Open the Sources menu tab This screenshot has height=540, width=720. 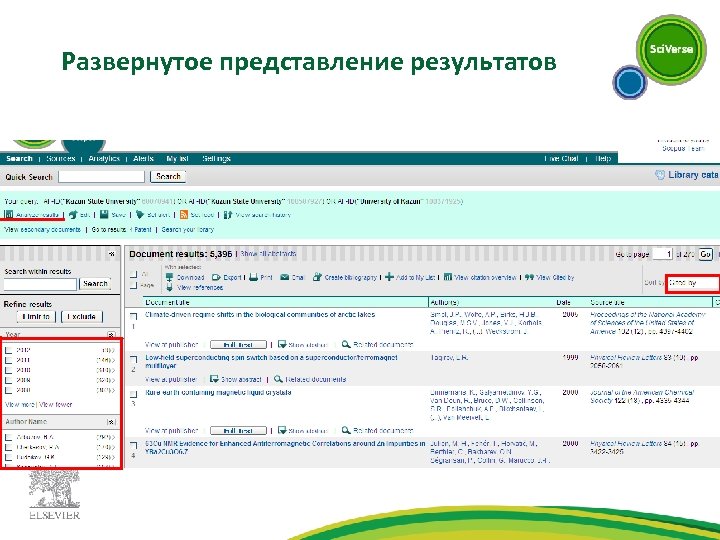(x=60, y=158)
